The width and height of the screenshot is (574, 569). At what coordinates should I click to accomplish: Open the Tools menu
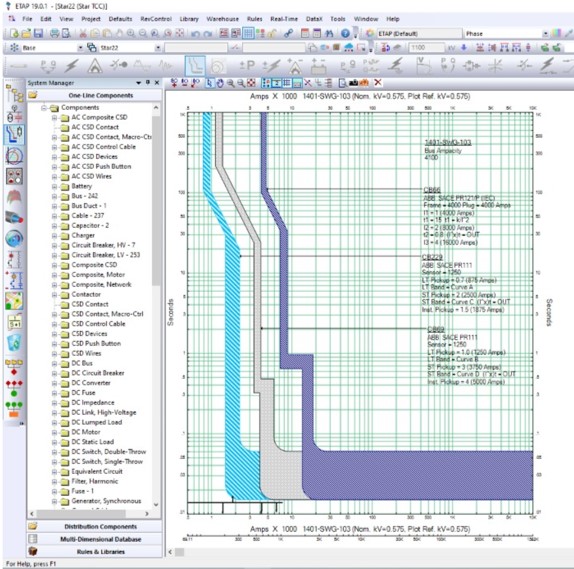pyautogui.click(x=338, y=19)
